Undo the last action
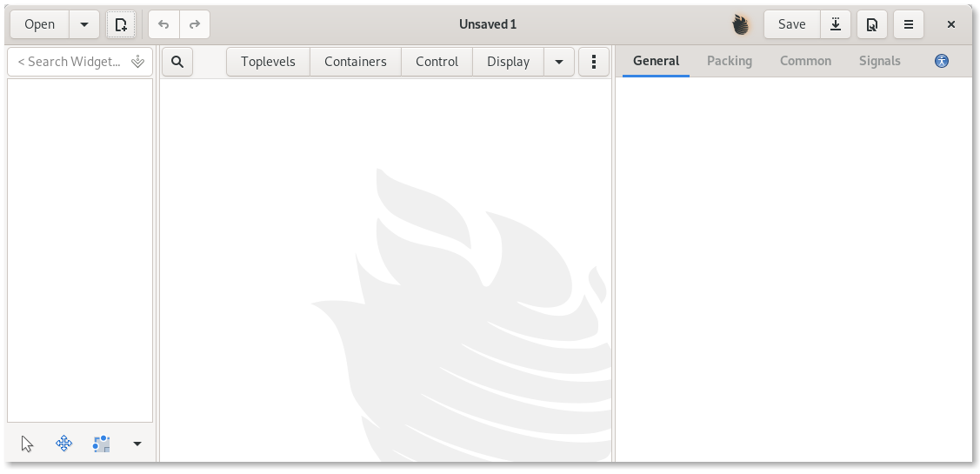The width and height of the screenshot is (980, 474). (x=163, y=24)
